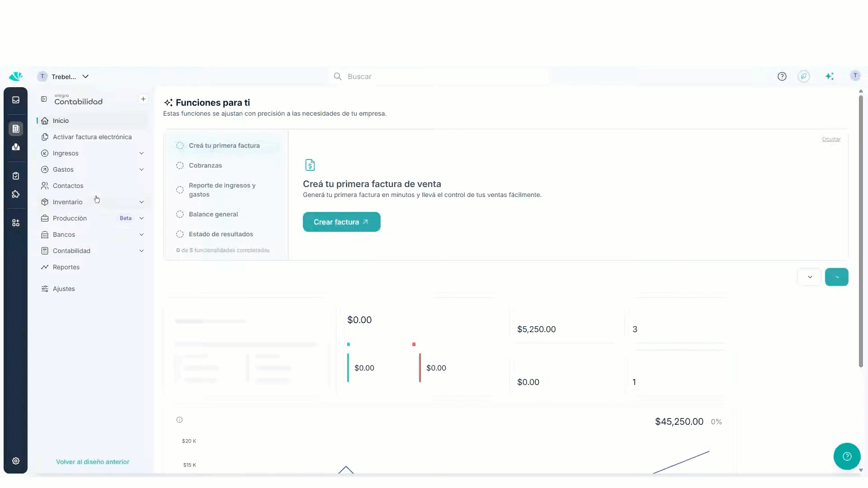The width and height of the screenshot is (868, 488).
Task: Open the AI sparkle icon in top bar
Action: click(830, 76)
